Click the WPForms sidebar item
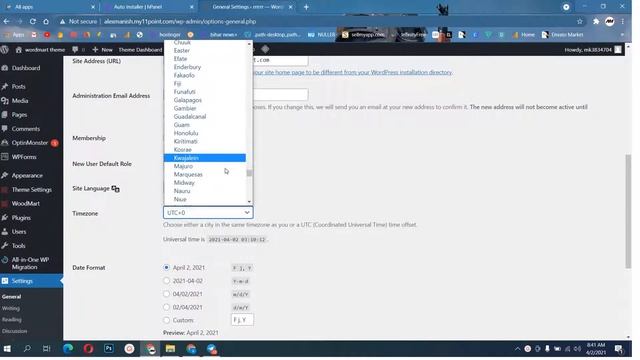Image resolution: width=640 pixels, height=360 pixels. 24,157
